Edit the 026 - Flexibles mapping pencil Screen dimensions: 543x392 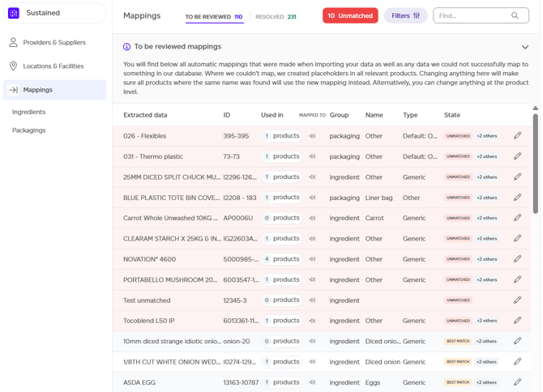point(517,135)
